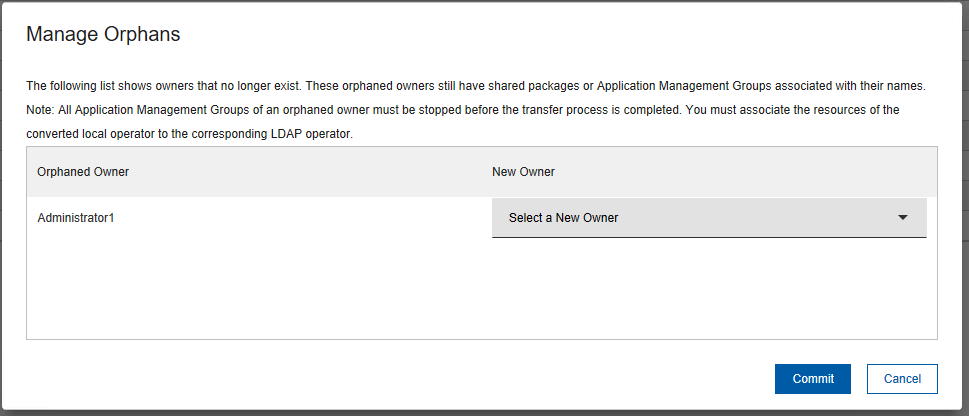Click the Commit button

[812, 379]
